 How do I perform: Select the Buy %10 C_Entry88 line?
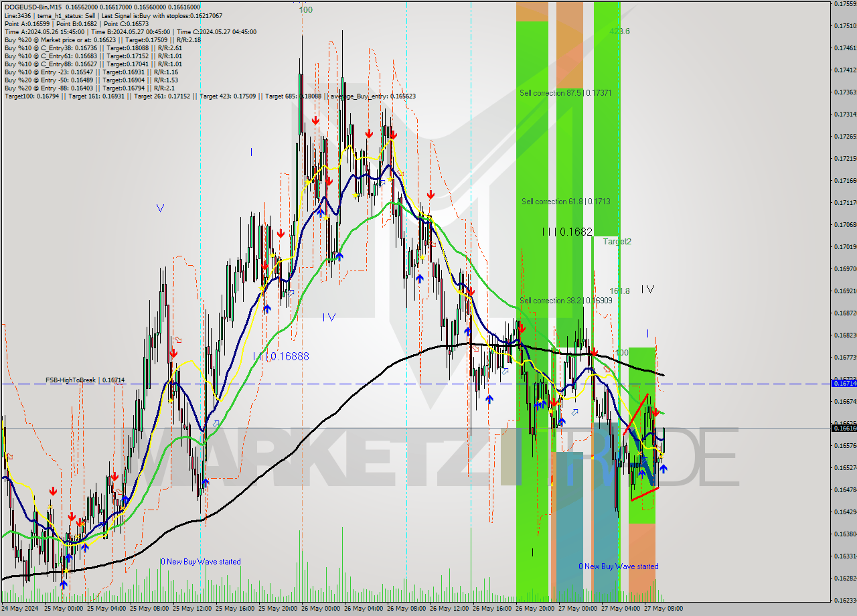coord(93,64)
